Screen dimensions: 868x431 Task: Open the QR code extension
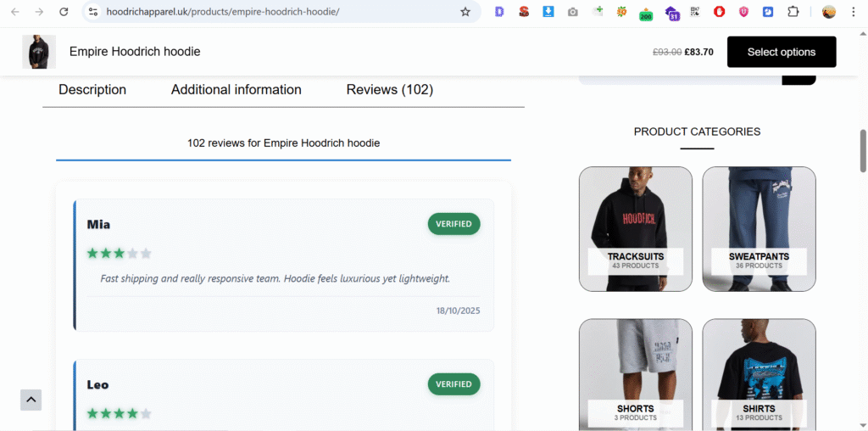click(695, 12)
